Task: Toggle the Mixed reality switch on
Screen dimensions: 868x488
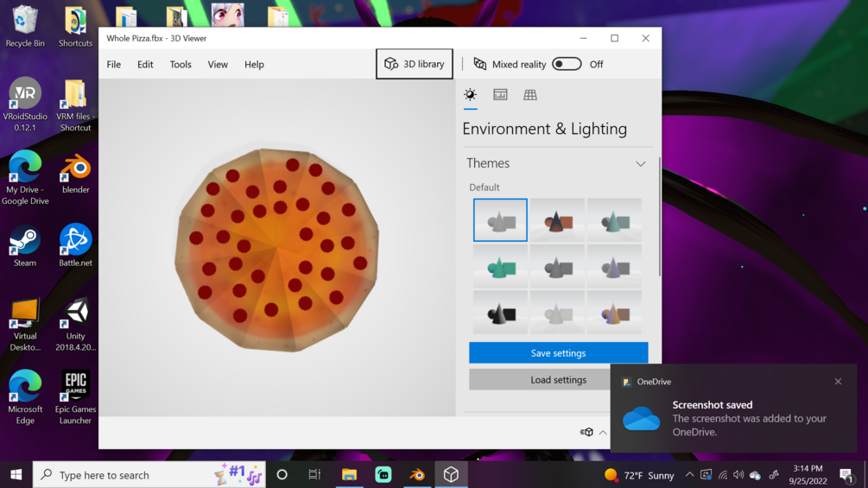Action: pos(567,64)
